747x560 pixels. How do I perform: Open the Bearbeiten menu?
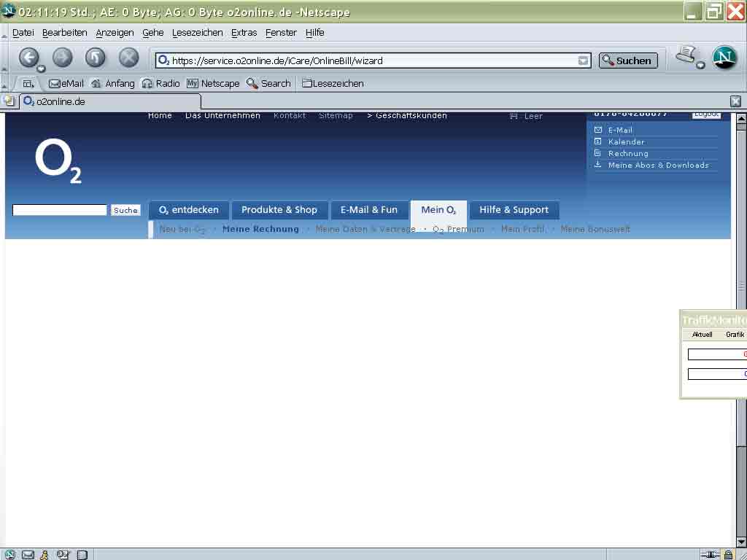pos(64,32)
